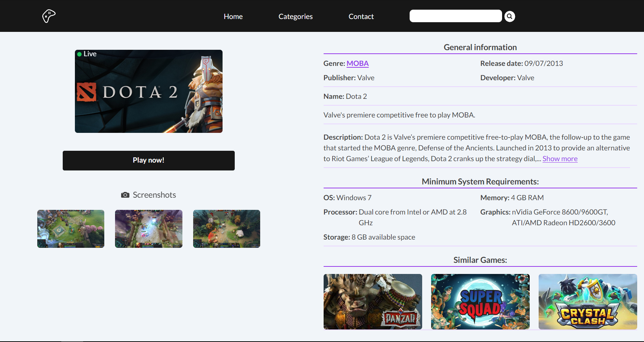Click the Publisher: Valve text
644x342 pixels.
pyautogui.click(x=349, y=78)
